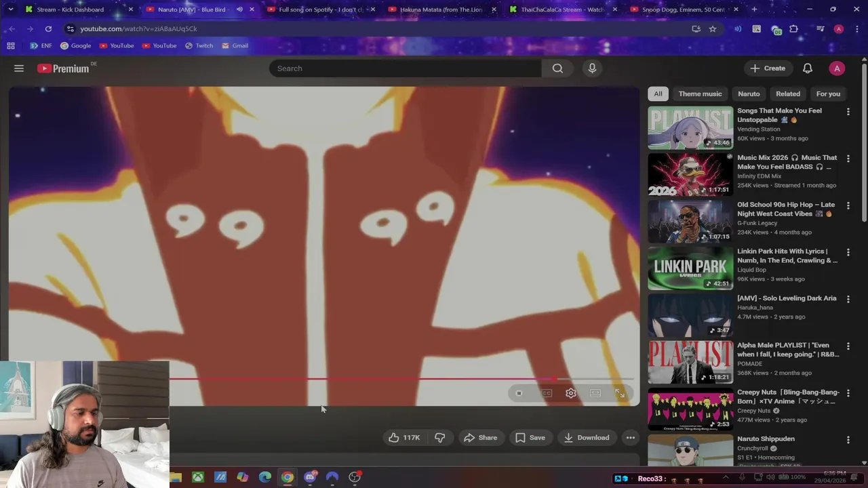Reload the page in Chrome
Screen dimensions: 868x488
[48, 28]
